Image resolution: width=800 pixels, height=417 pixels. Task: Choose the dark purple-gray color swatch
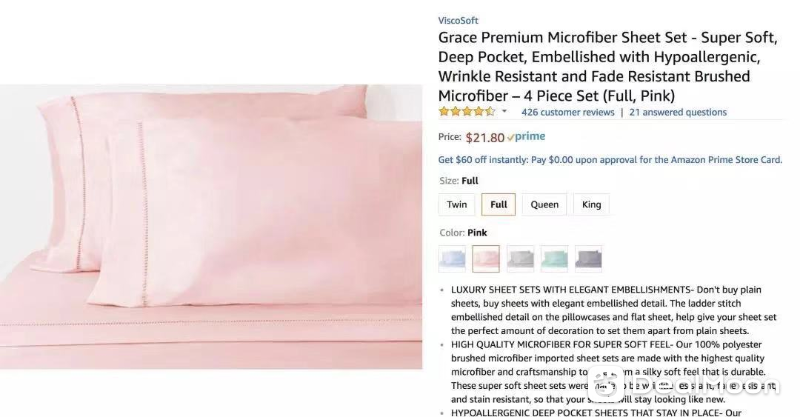pos(588,259)
